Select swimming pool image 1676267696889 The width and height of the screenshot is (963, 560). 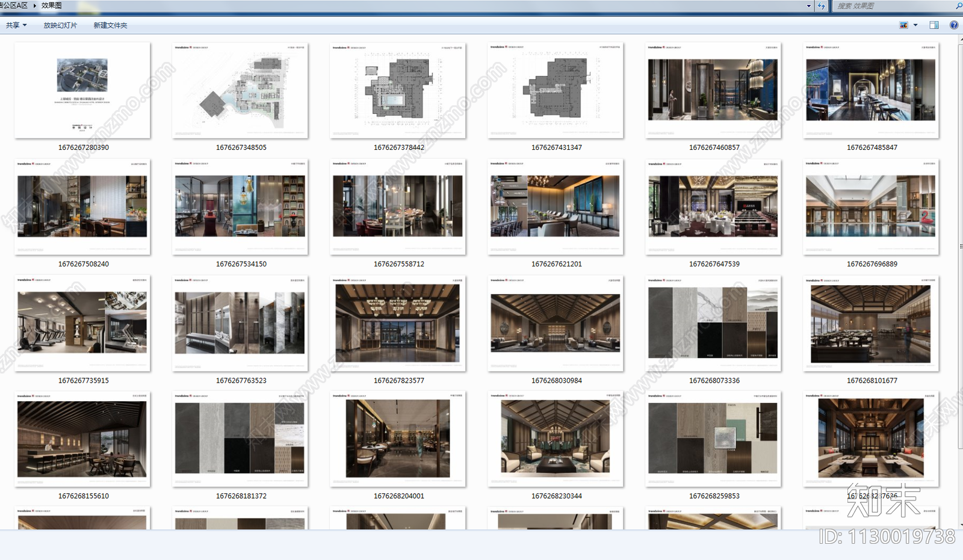click(x=871, y=207)
